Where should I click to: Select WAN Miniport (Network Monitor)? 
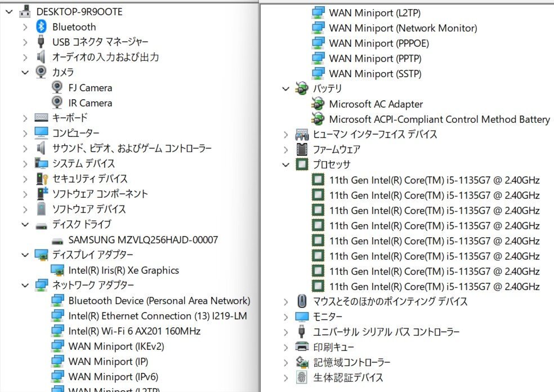[403, 28]
